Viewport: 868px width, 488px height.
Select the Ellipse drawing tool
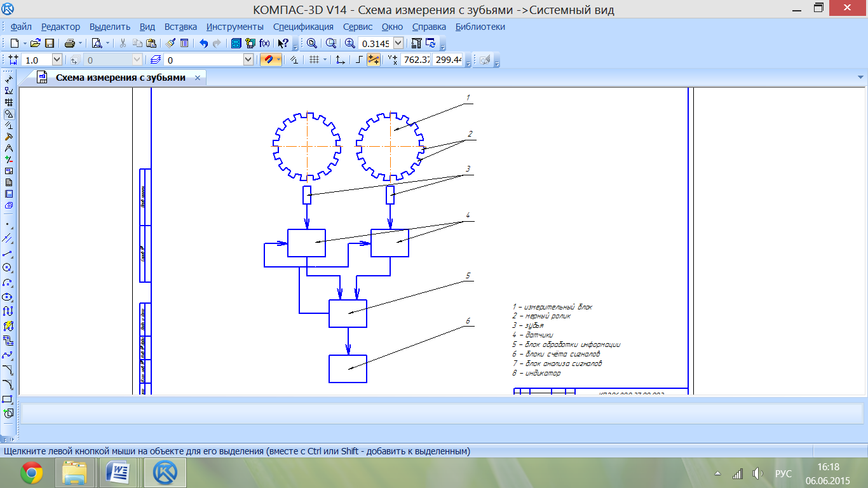(8, 297)
